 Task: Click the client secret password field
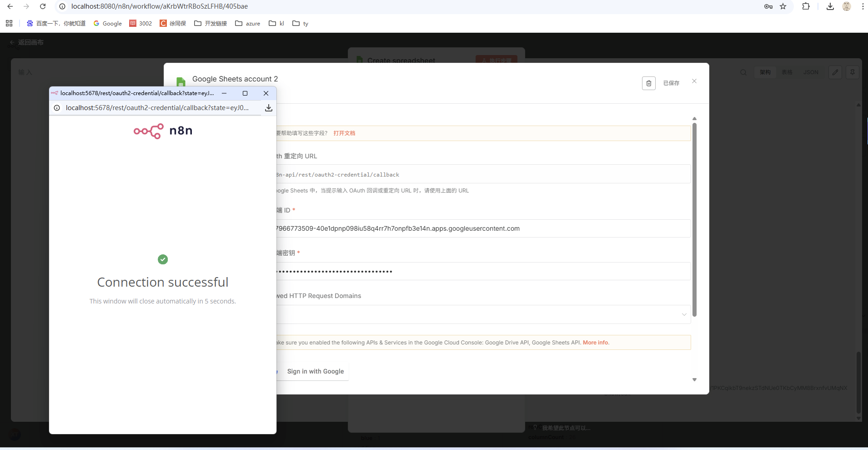[x=484, y=271]
